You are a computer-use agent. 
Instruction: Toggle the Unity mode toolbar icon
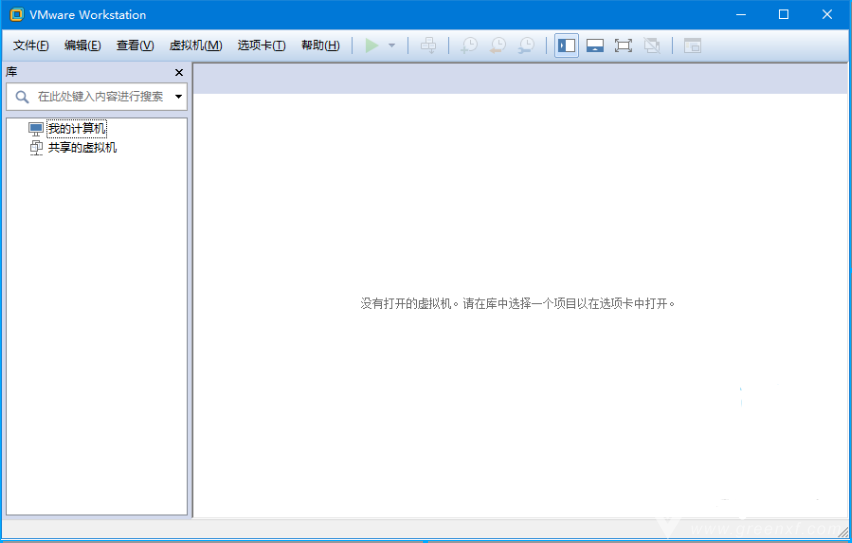coord(652,46)
